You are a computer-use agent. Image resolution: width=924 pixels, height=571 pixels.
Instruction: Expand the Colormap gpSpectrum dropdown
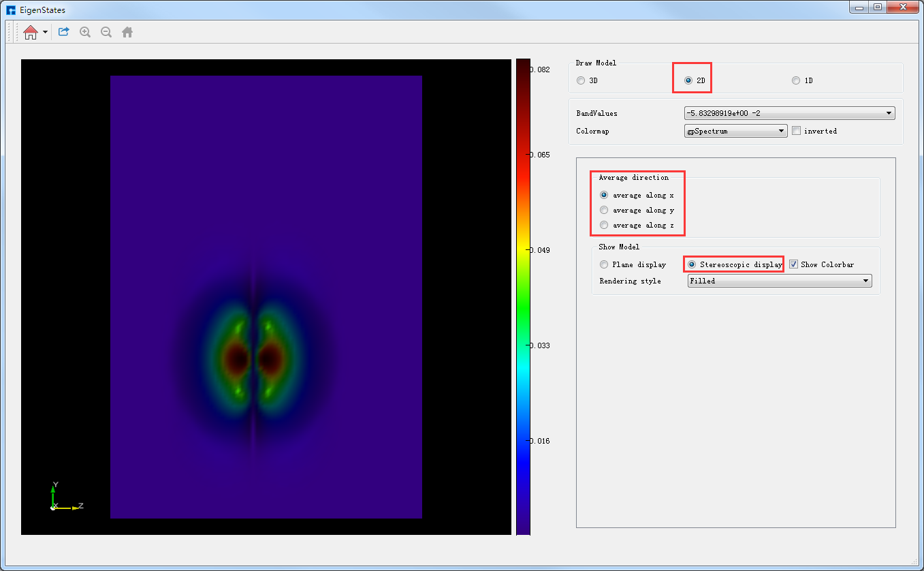(735, 131)
